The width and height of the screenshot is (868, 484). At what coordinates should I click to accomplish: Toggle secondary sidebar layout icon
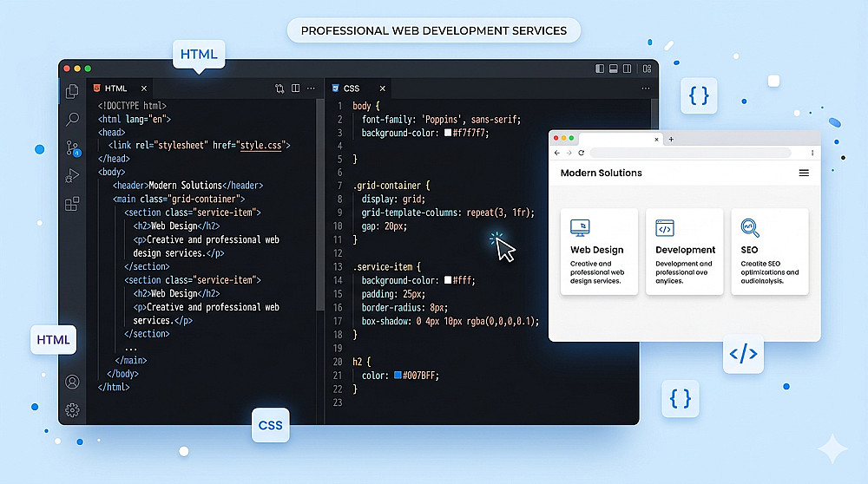628,69
